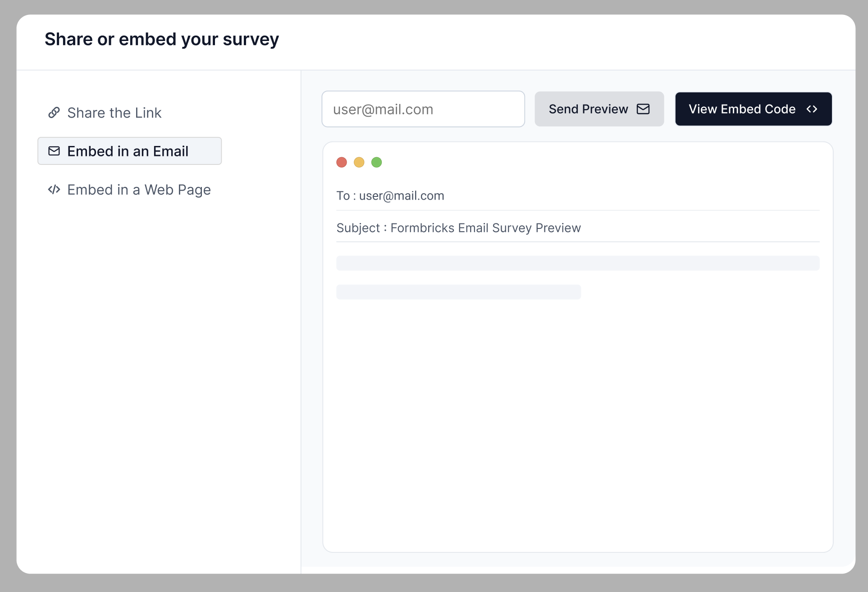
Task: Click the To recipient line in the preview
Action: point(390,196)
